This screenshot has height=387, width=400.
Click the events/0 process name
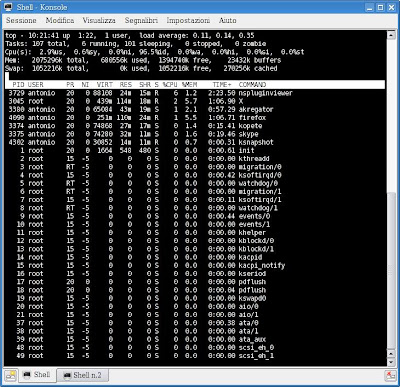(x=254, y=216)
